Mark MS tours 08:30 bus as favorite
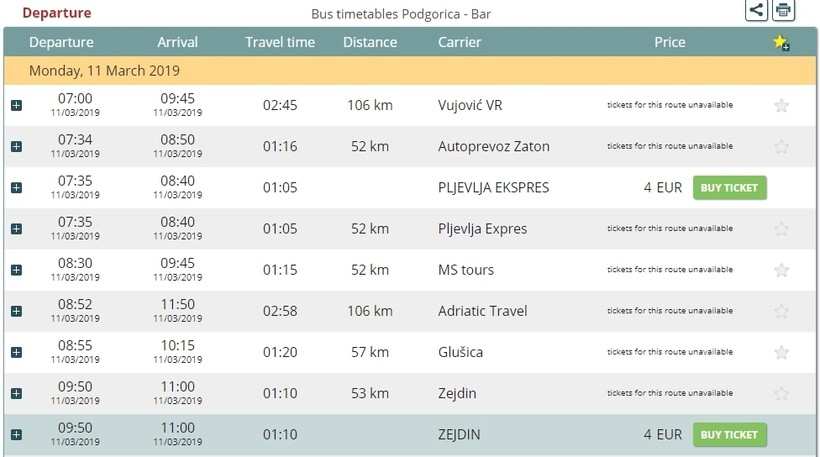 click(x=781, y=270)
